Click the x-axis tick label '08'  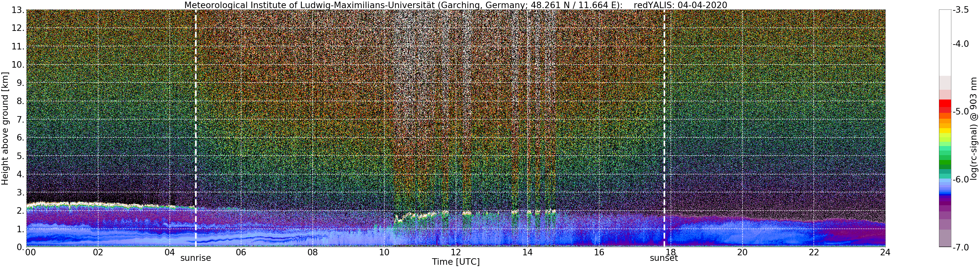coord(313,252)
